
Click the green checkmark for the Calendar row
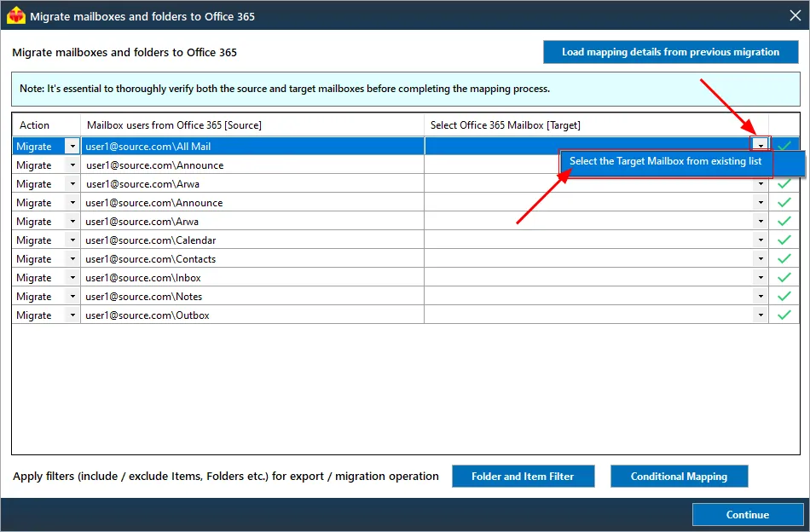coord(784,240)
